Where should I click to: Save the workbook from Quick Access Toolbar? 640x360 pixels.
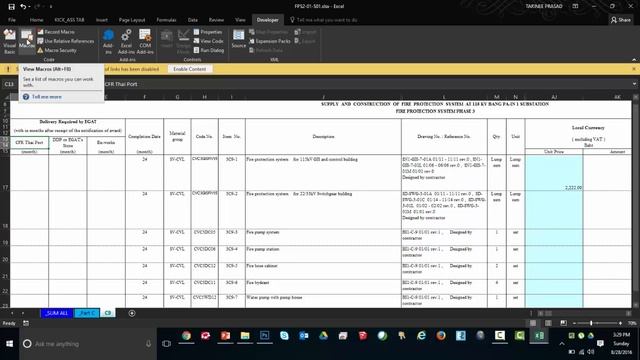tap(11, 7)
